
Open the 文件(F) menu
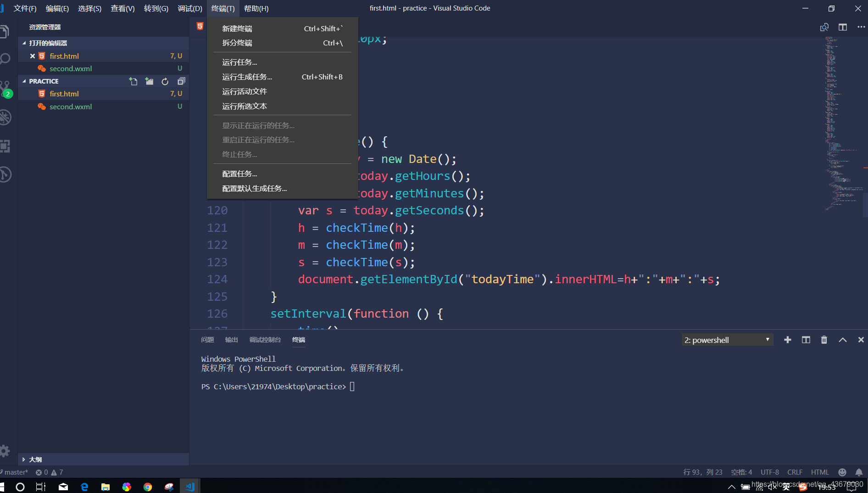click(25, 8)
